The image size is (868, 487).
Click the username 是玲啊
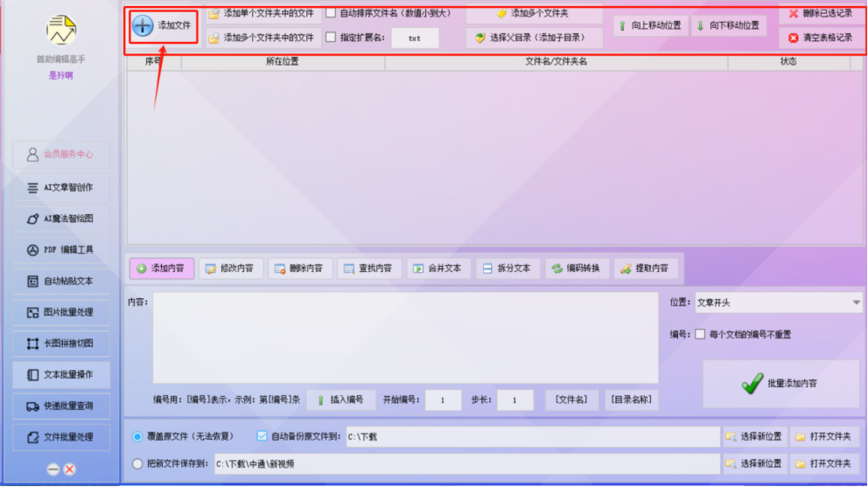coord(61,75)
